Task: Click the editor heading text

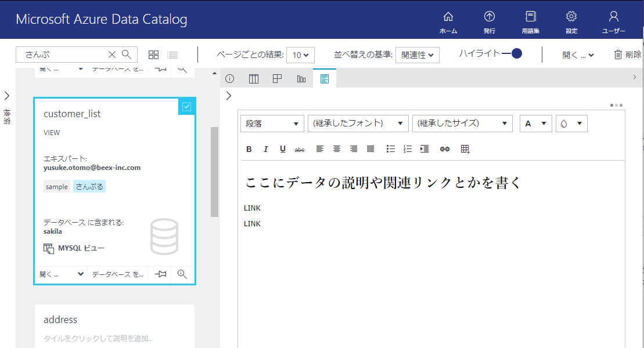Action: pyautogui.click(x=383, y=183)
